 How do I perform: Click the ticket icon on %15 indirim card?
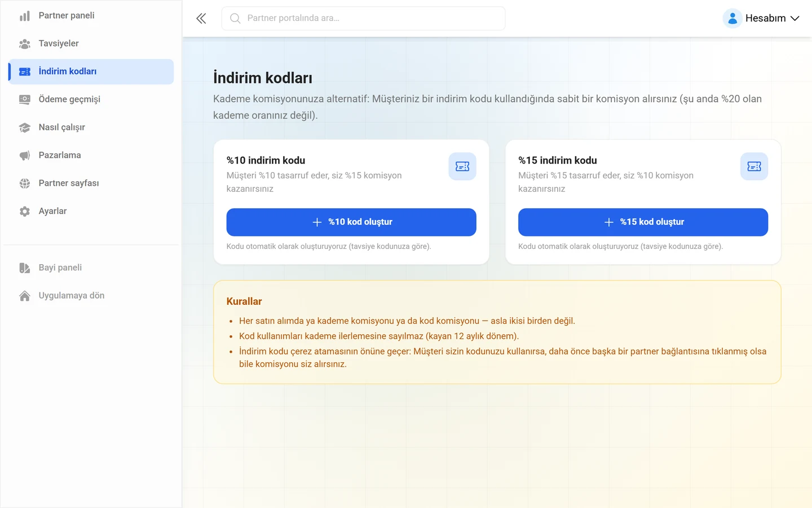(754, 167)
